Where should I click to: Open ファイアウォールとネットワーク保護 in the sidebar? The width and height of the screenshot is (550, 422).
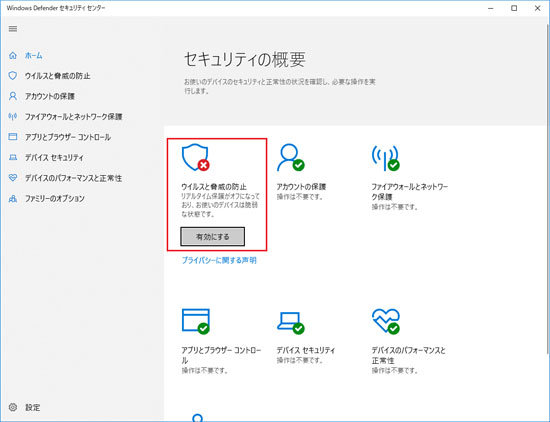coord(73,116)
